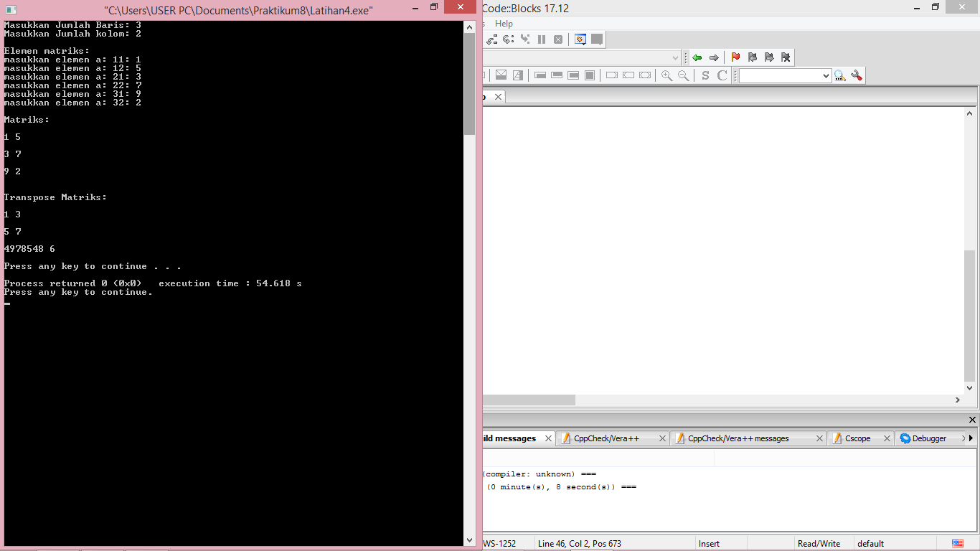
Task: Switch to the CppCheck/Vera++ tab
Action: pyautogui.click(x=606, y=438)
